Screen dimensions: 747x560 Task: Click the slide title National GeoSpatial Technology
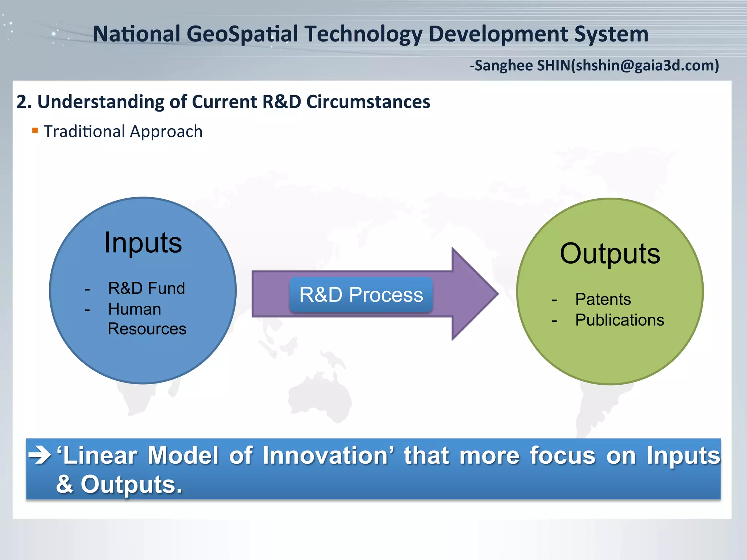[x=371, y=34]
